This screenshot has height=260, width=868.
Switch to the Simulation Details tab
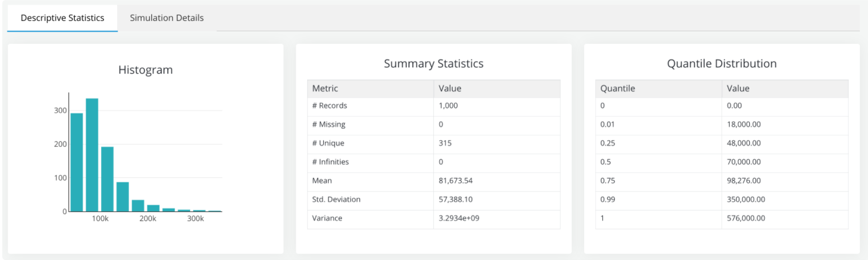[166, 18]
